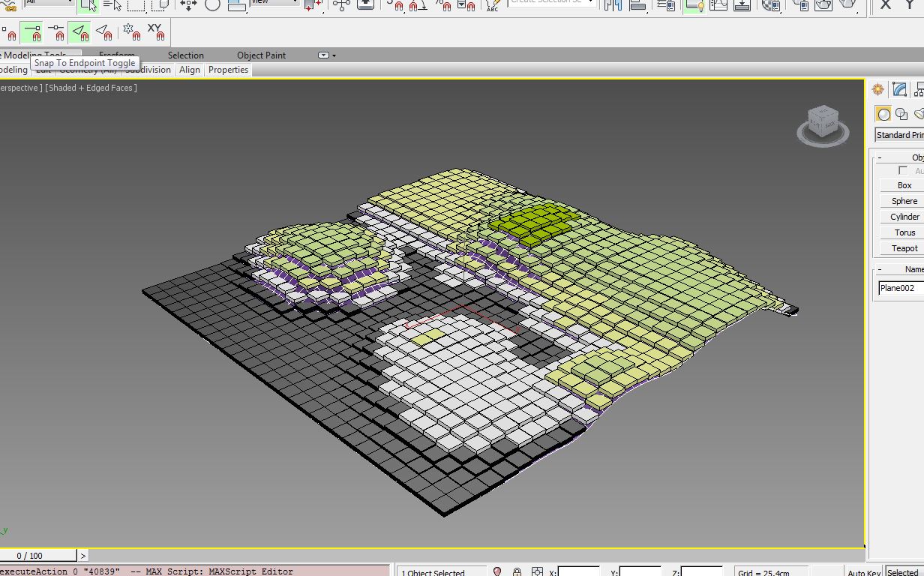Open the Create Selection Set dropdown
The image size is (924, 576).
[x=552, y=3]
